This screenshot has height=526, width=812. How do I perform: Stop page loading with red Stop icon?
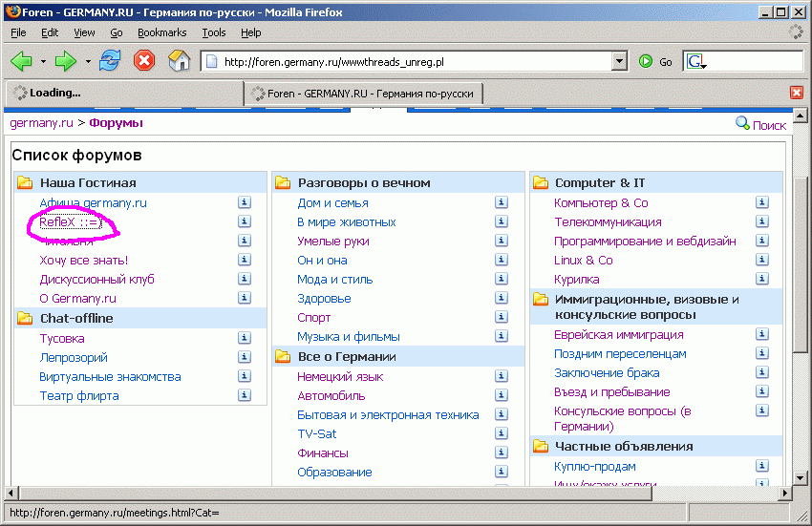pyautogui.click(x=143, y=61)
